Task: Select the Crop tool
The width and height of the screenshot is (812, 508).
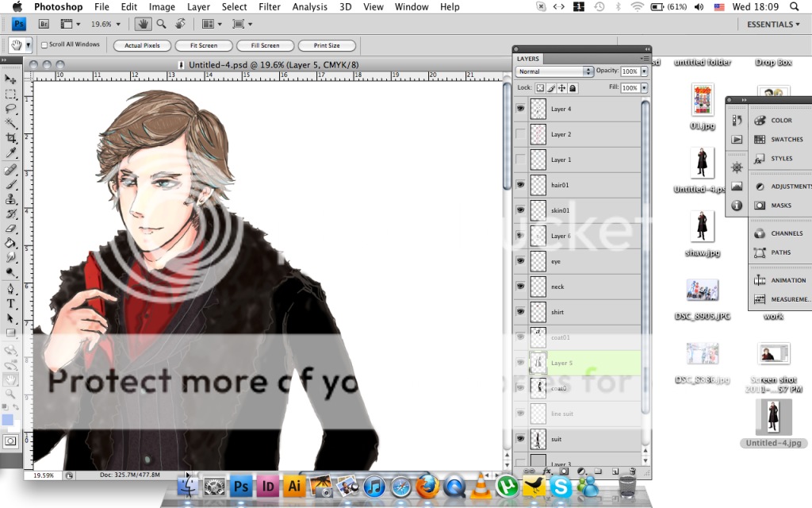Action: tap(10, 138)
